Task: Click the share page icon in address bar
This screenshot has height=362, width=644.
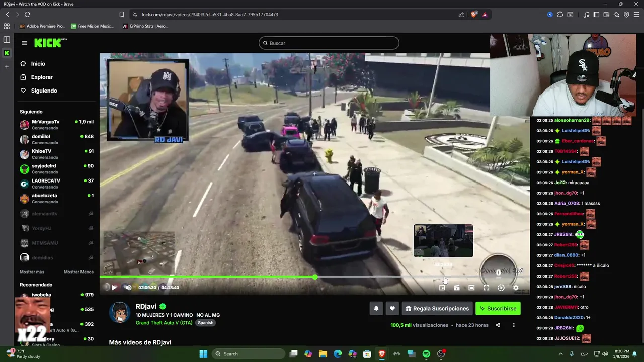Action: click(461, 15)
